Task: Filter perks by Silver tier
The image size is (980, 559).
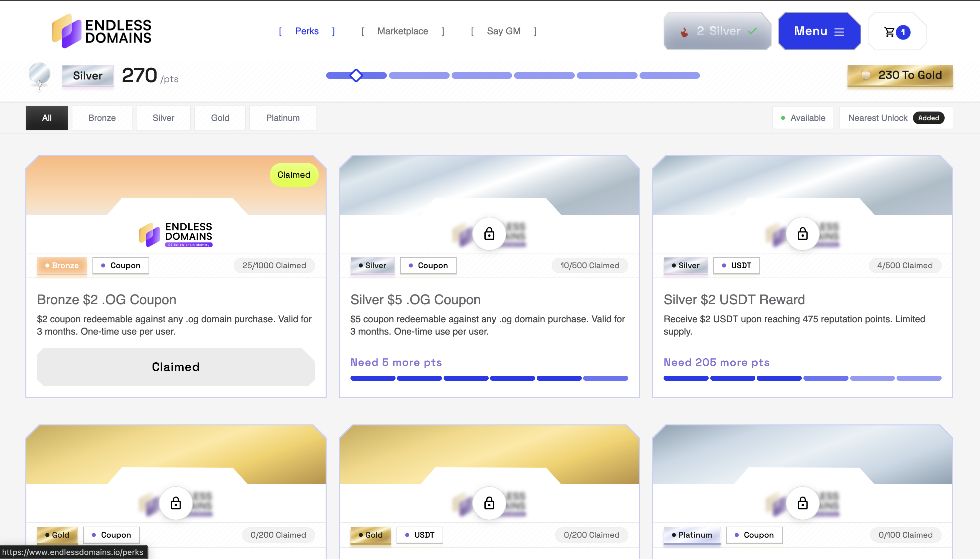Action: (x=164, y=118)
